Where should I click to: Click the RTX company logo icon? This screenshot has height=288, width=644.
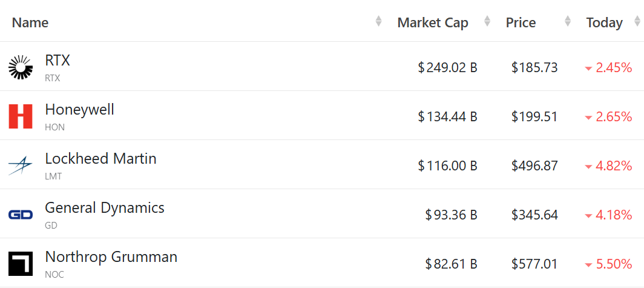pyautogui.click(x=21, y=67)
